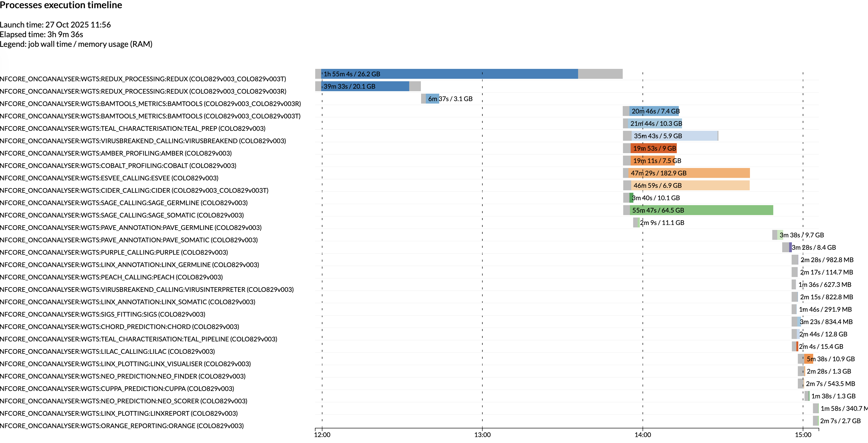Select the COBALT 19m 11s bar

pos(652,161)
